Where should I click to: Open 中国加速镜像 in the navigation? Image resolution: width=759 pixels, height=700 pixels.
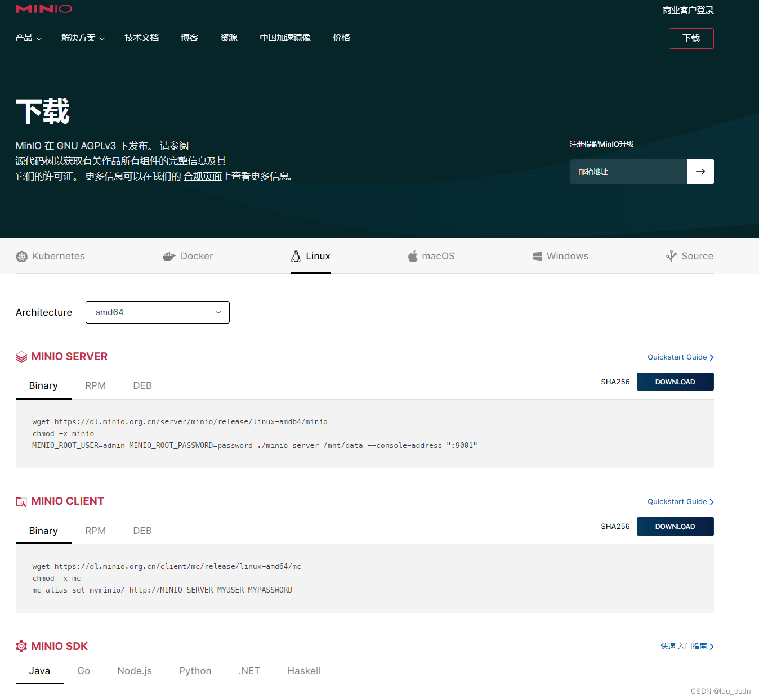(285, 38)
